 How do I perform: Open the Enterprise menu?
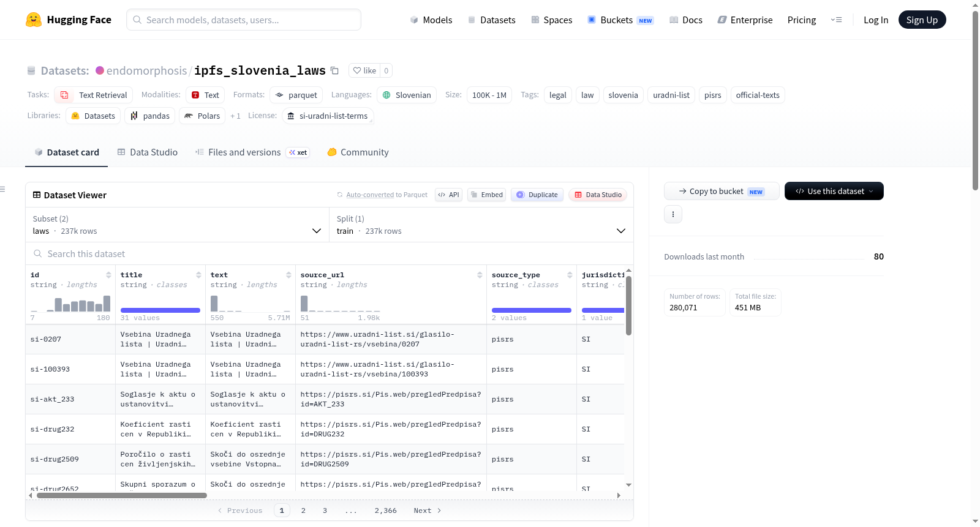745,20
